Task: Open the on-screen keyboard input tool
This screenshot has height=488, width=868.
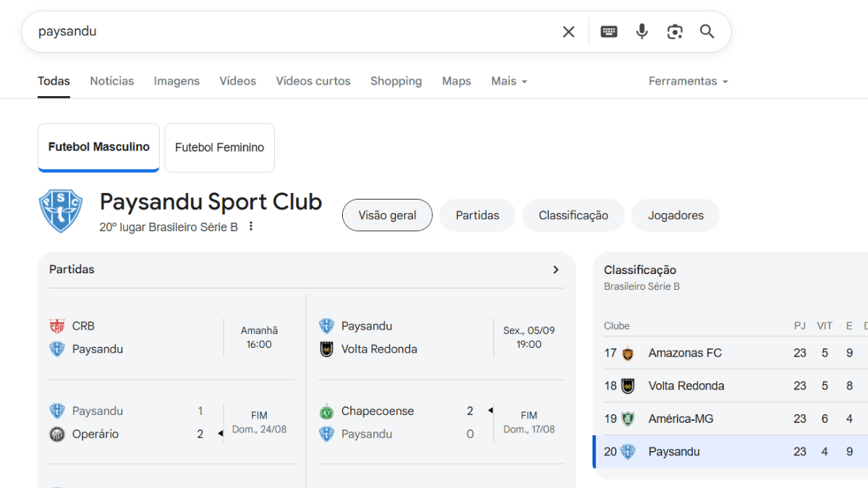Action: [609, 32]
